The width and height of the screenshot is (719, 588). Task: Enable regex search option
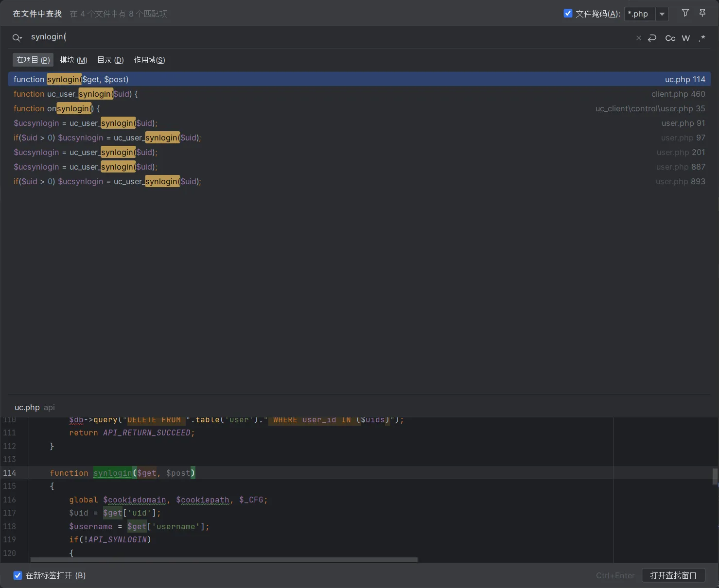pyautogui.click(x=701, y=38)
